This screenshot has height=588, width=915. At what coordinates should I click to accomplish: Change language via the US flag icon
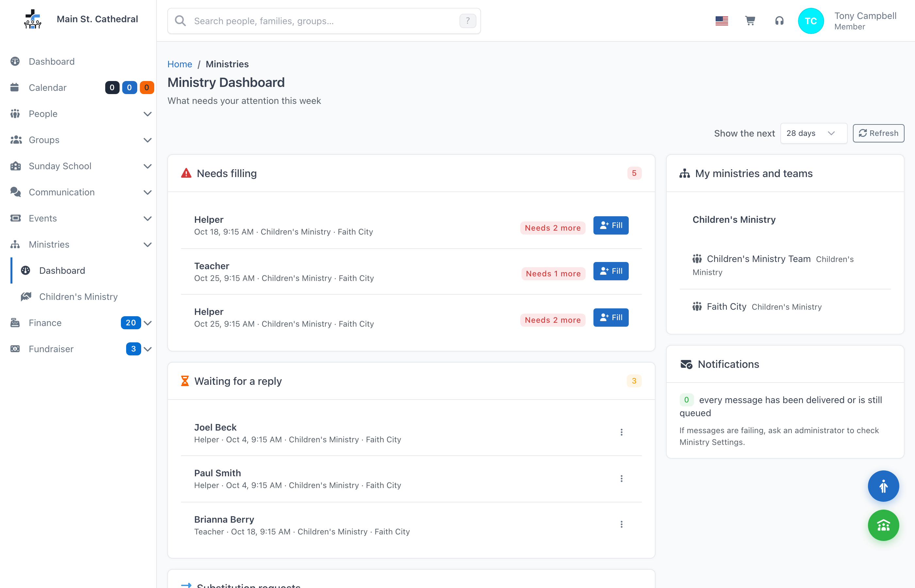[722, 21]
